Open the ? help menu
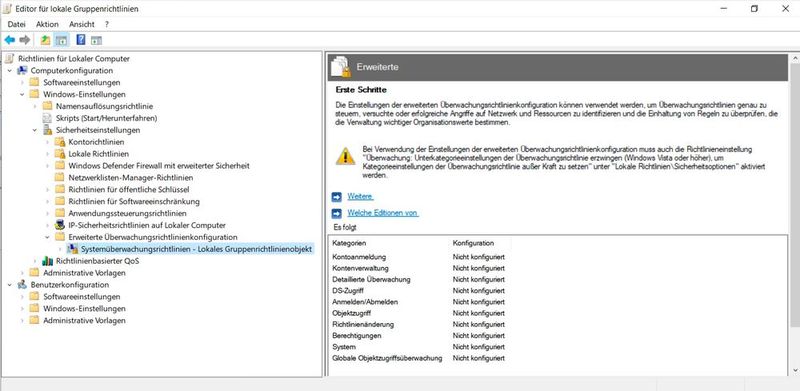The width and height of the screenshot is (800, 391). pyautogui.click(x=107, y=24)
